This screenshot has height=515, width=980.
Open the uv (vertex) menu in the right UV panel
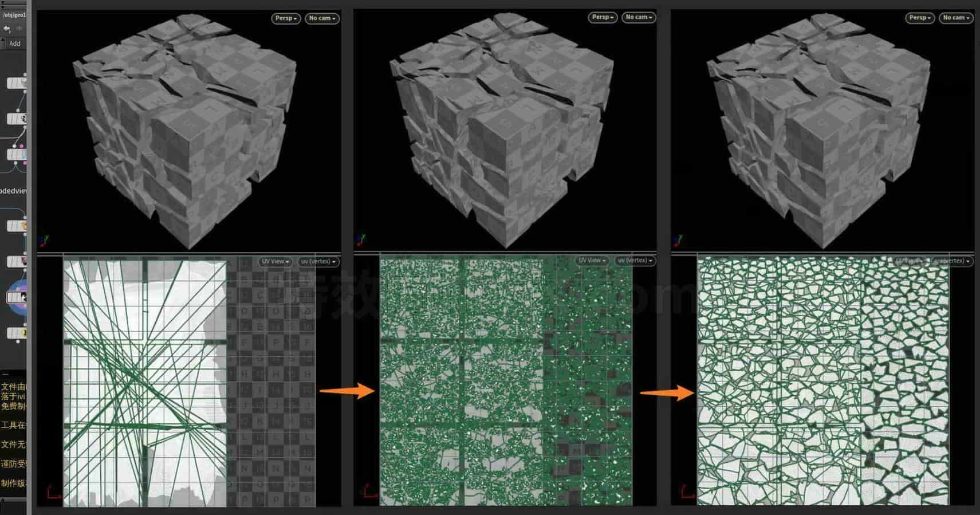[x=951, y=261]
